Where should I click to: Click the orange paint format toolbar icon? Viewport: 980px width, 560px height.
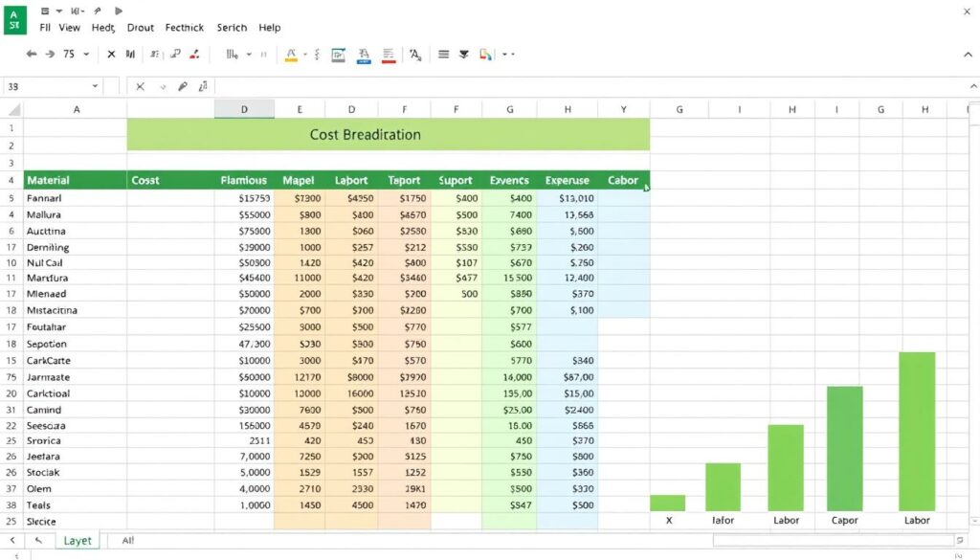click(x=485, y=55)
